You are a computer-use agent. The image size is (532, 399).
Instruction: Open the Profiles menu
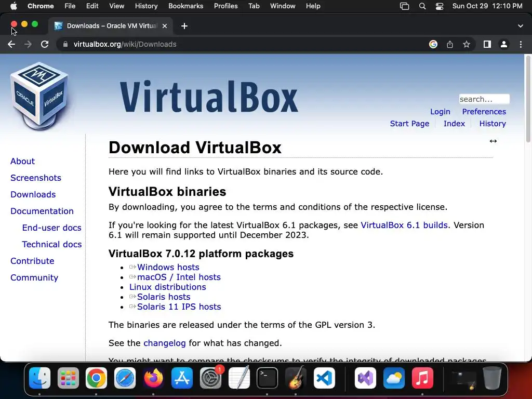(x=225, y=6)
